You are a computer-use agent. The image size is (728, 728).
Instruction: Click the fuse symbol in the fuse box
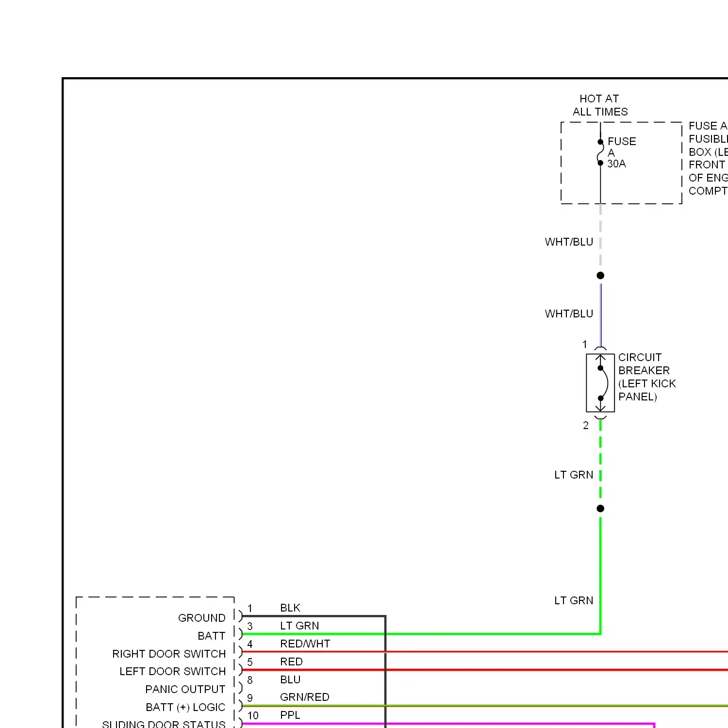click(x=600, y=152)
